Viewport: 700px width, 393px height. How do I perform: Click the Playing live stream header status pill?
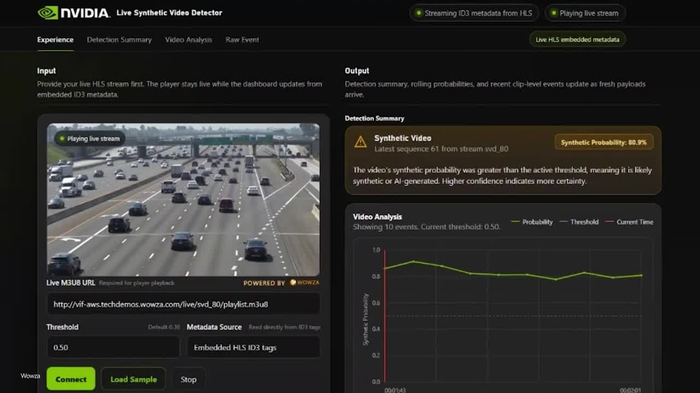[585, 13]
